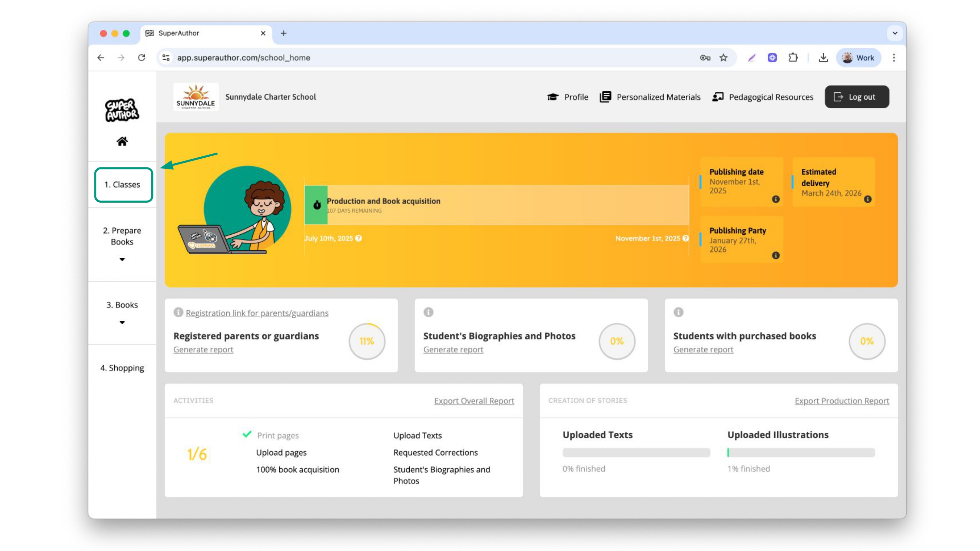Open the tab search dropdown in Chrome
980x551 pixels.
[x=895, y=33]
